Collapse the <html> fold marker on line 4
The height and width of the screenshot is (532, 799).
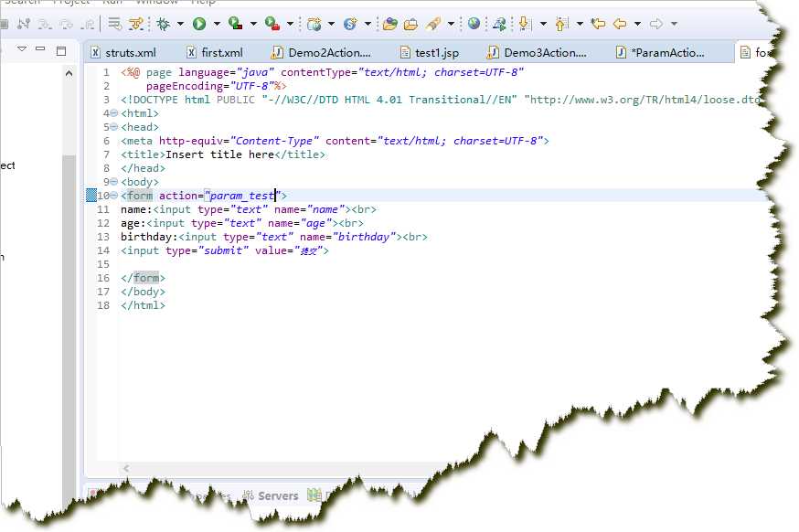pyautogui.click(x=114, y=113)
